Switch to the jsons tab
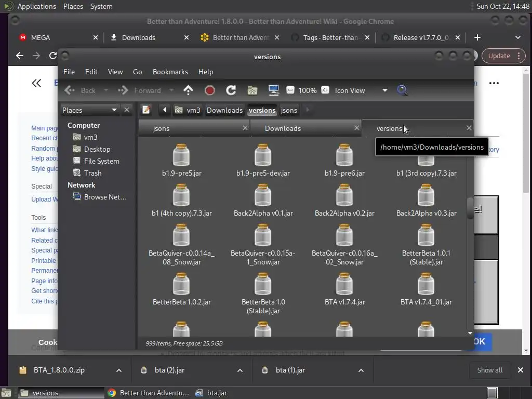The image size is (532, 399). pos(162,128)
